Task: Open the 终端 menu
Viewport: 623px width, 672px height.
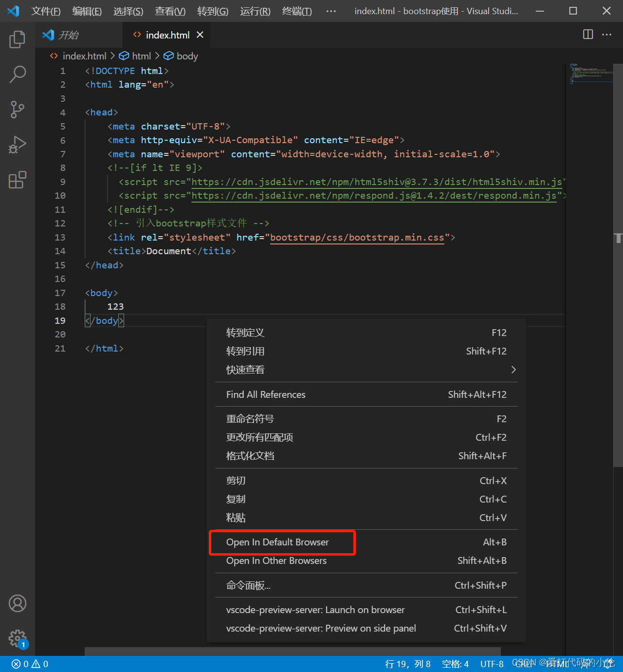Action: [x=297, y=11]
